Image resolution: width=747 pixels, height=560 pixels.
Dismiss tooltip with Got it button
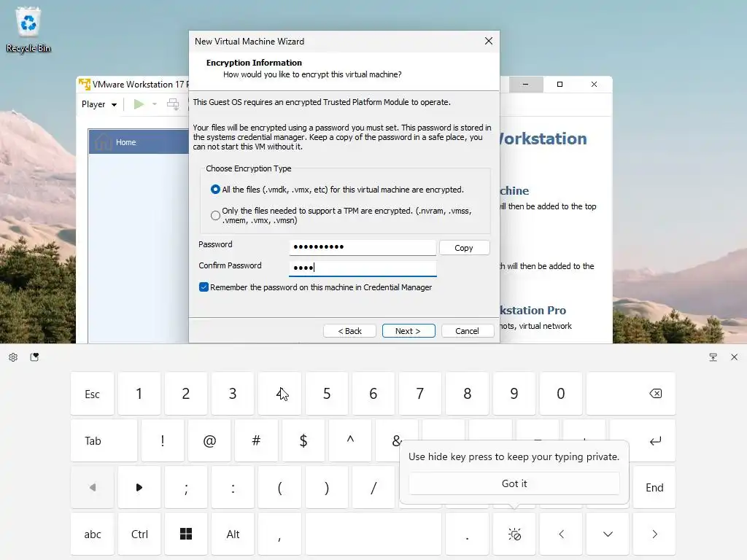coord(514,483)
